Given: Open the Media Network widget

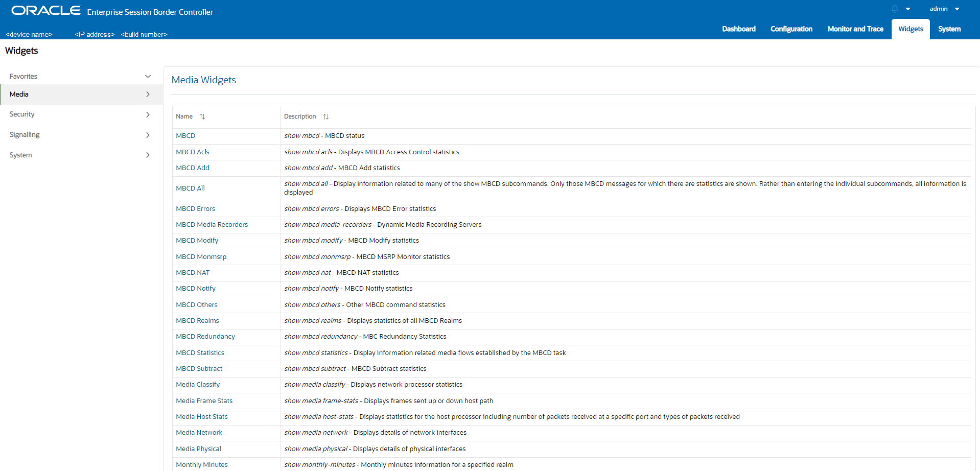Looking at the screenshot, I should point(199,432).
